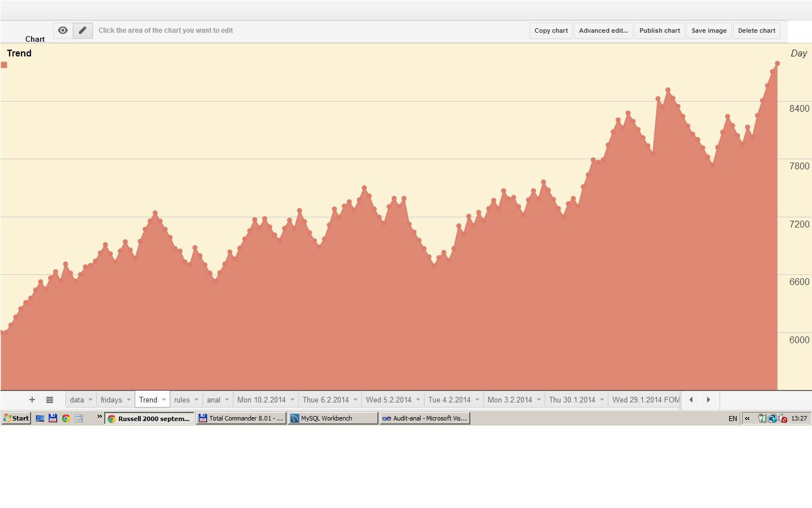Open calculator quick launch icon
The image size is (812, 508).
point(79,418)
